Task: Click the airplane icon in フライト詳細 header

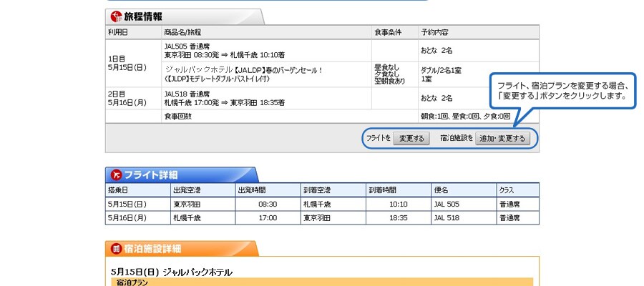Action: pos(116,174)
